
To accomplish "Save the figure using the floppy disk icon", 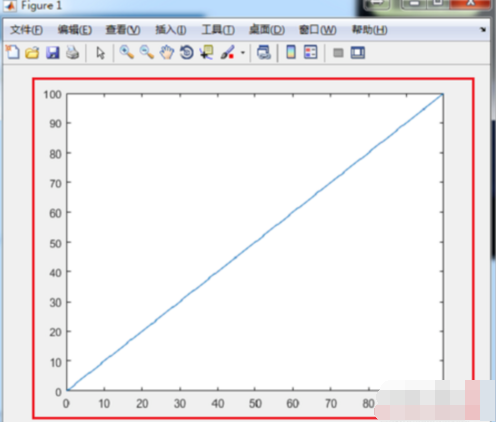I will (53, 53).
